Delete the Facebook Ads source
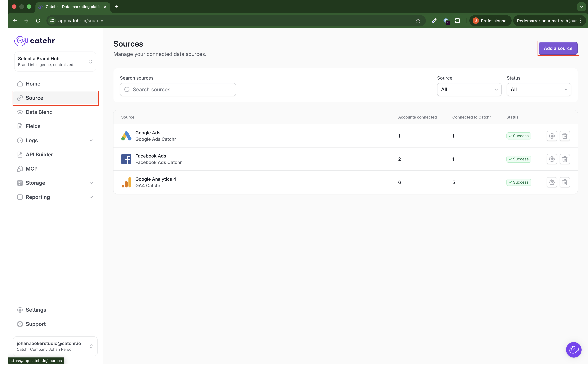Screen dimensions: 588x373 pos(565,159)
